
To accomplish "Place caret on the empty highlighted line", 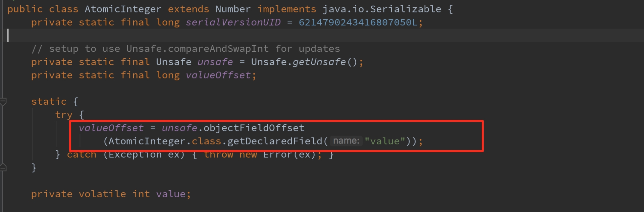I will (x=201, y=36).
